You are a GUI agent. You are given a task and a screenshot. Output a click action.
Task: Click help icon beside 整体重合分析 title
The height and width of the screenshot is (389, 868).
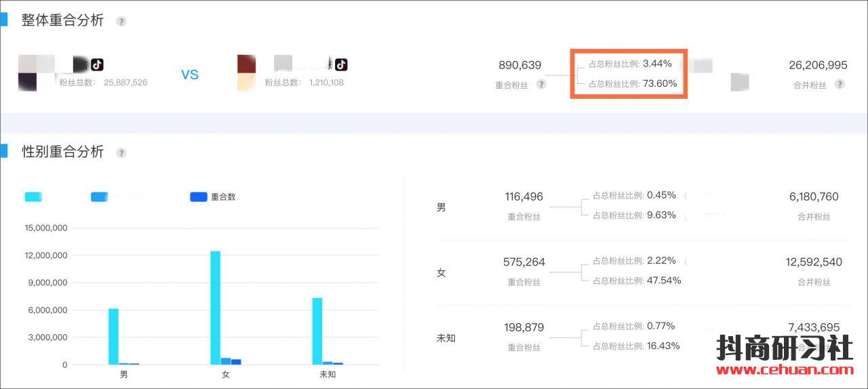coord(121,22)
